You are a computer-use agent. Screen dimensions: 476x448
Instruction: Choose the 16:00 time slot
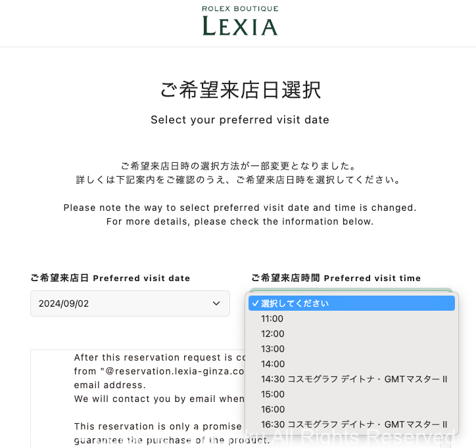coord(273,409)
